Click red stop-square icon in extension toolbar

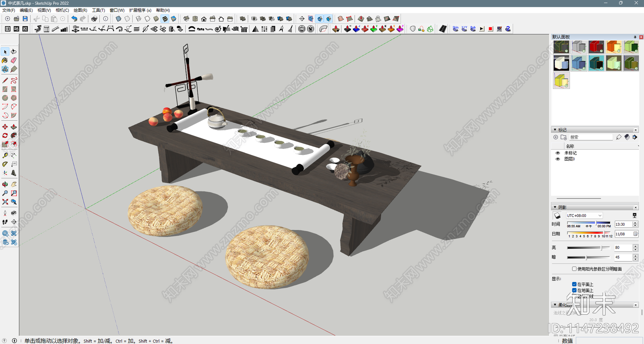tap(491, 29)
